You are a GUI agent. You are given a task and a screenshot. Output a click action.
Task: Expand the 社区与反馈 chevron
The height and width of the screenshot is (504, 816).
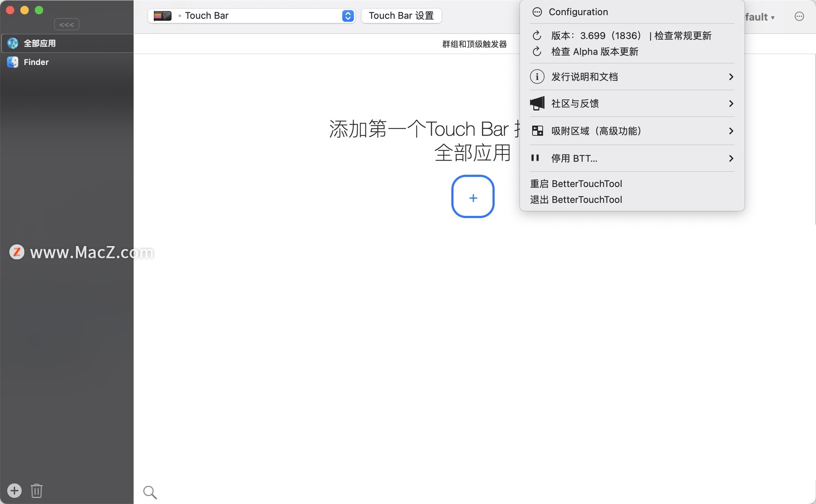pos(731,104)
